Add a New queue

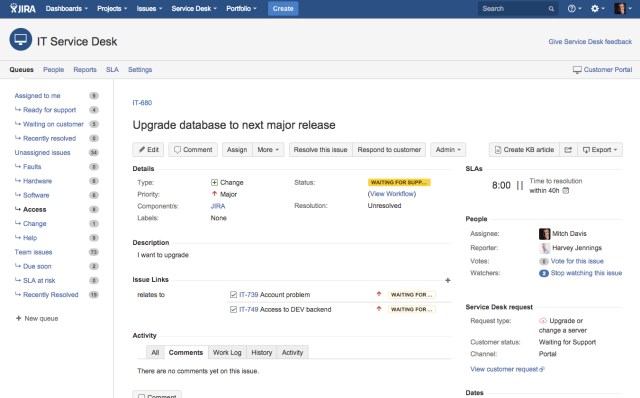click(x=37, y=318)
